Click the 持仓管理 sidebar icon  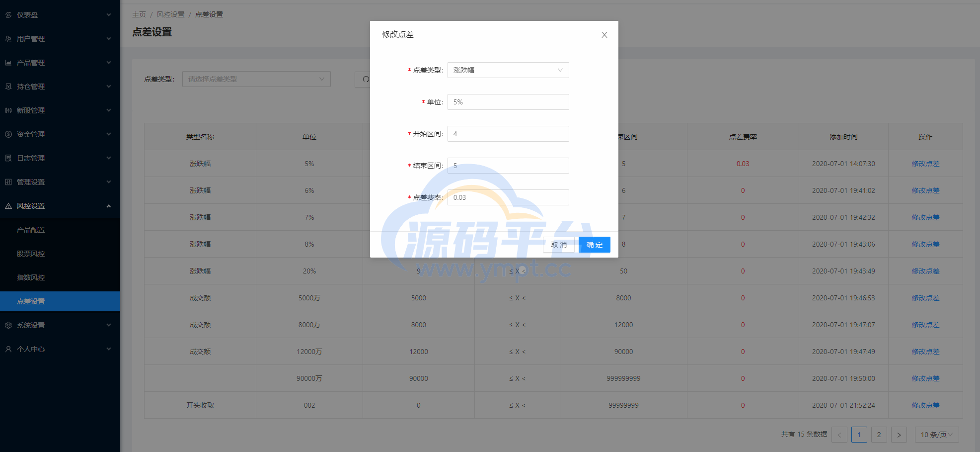tap(8, 87)
